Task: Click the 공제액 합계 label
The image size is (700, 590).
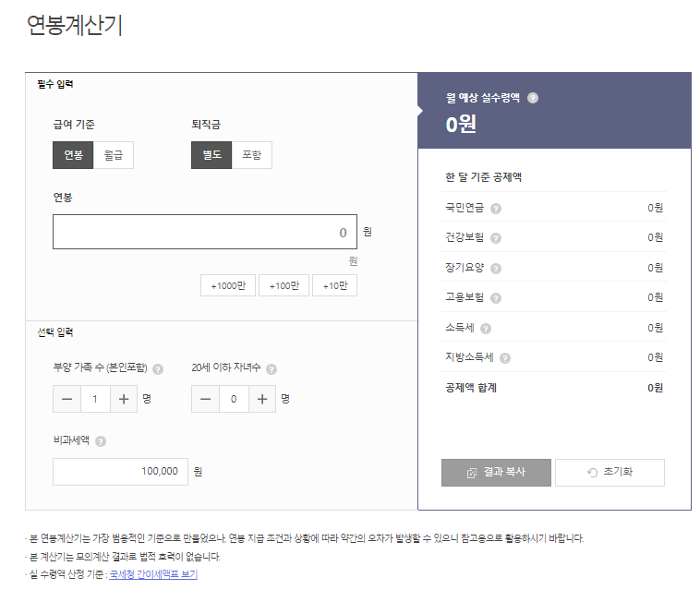Action: click(471, 388)
